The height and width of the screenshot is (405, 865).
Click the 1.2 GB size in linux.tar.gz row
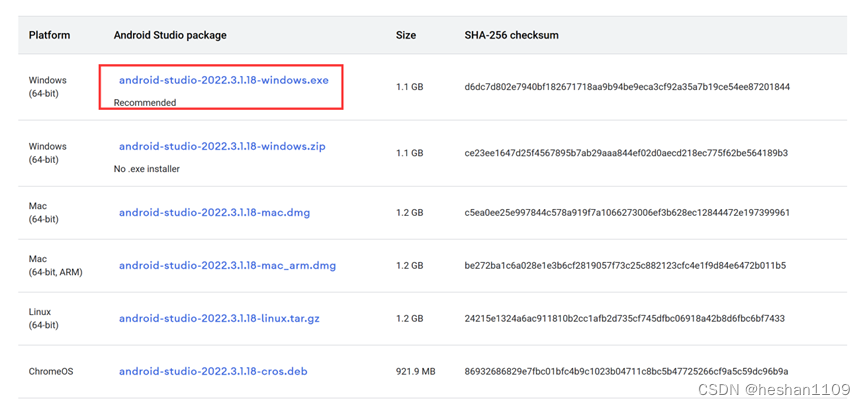tap(409, 318)
